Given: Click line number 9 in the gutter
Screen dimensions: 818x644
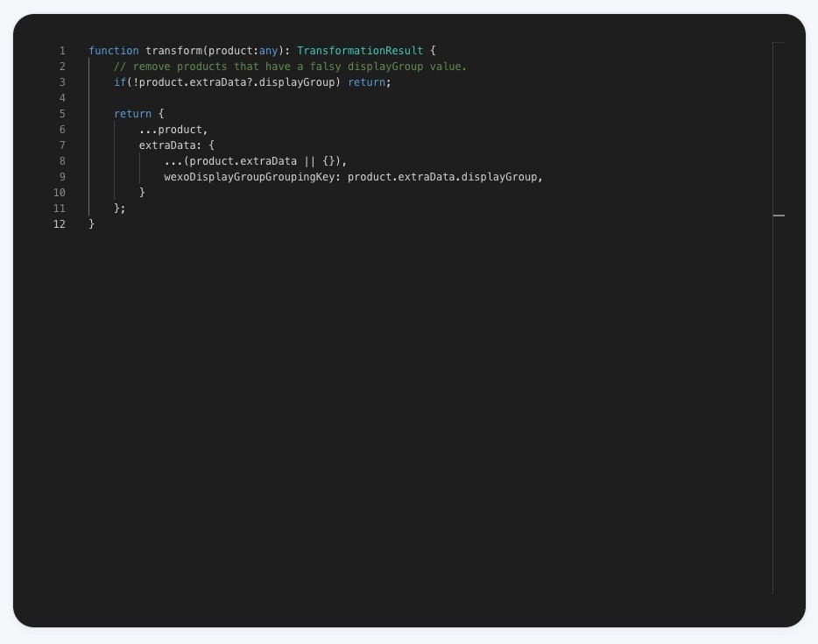Looking at the screenshot, I should (62, 177).
